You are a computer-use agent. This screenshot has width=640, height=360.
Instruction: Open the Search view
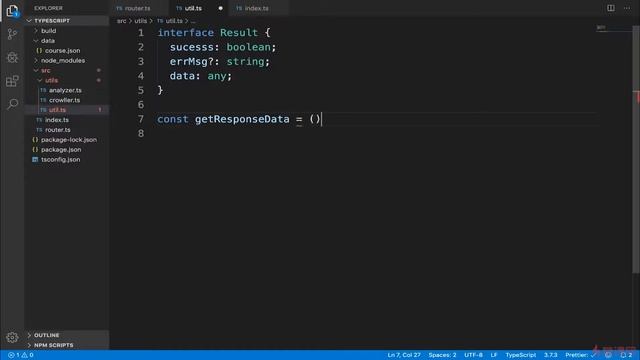click(12, 104)
